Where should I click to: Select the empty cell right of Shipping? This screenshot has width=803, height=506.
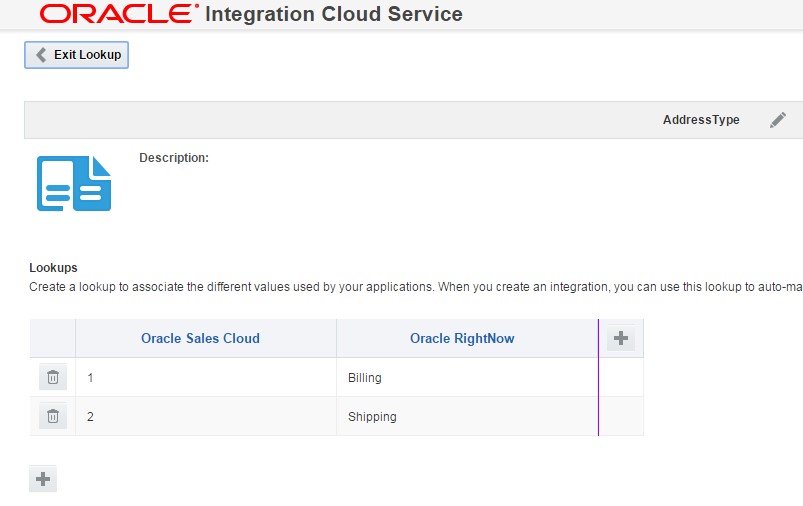621,417
